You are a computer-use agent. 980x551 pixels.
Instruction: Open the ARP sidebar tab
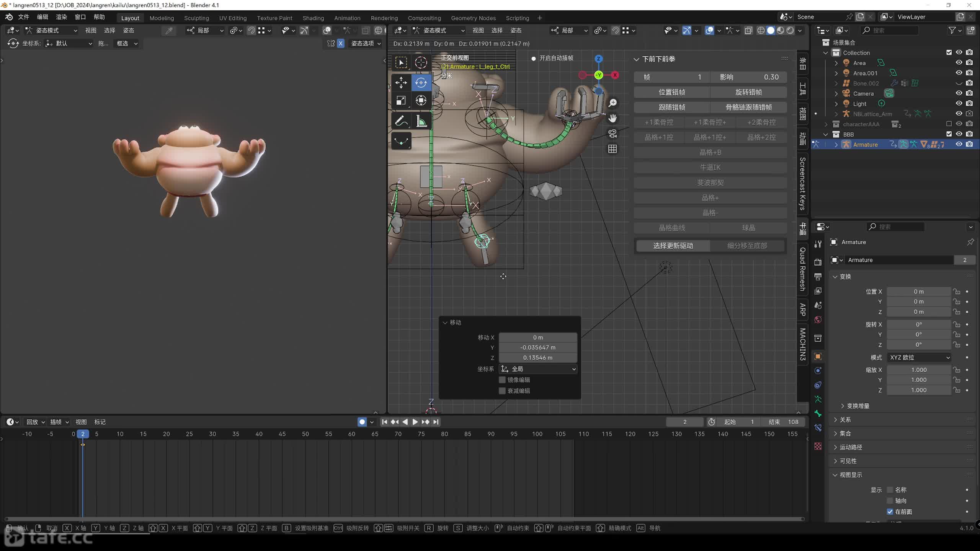pos(802,309)
